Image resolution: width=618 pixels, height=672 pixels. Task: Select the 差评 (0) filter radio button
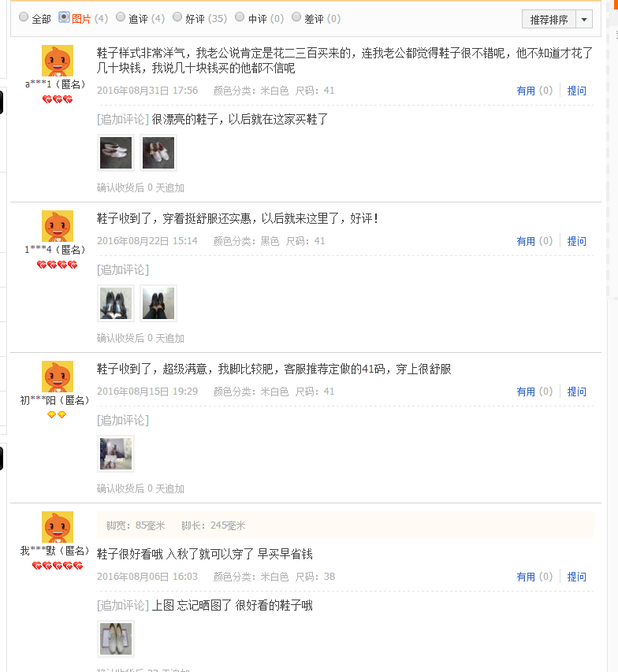[x=296, y=17]
